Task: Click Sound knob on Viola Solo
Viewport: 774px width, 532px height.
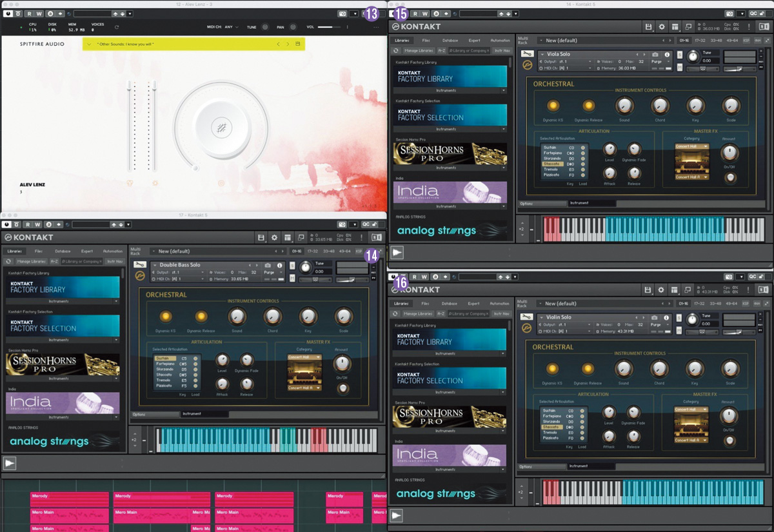Action: point(624,106)
